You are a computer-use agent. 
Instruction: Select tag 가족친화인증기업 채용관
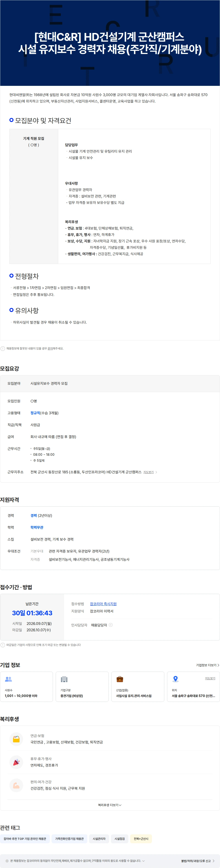click(69, 839)
